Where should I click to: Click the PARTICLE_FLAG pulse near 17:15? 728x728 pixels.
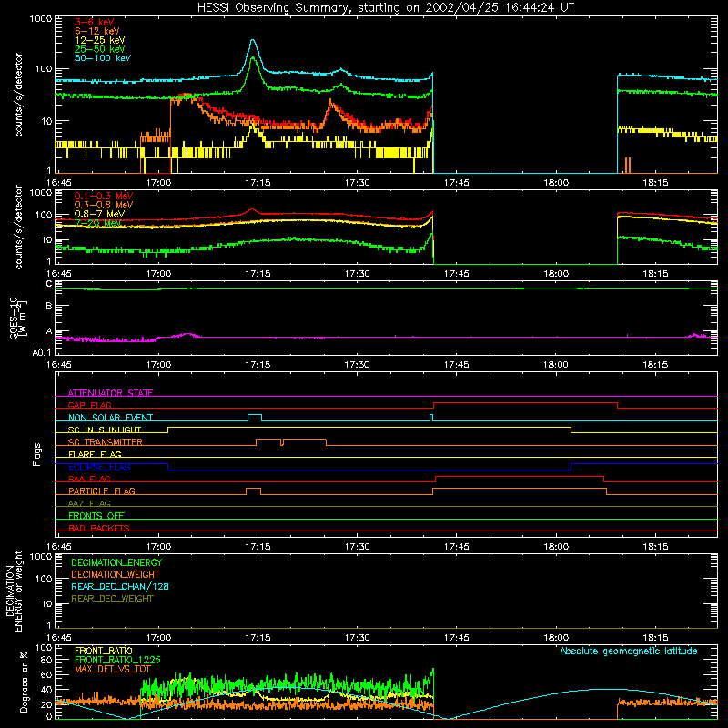click(x=253, y=489)
